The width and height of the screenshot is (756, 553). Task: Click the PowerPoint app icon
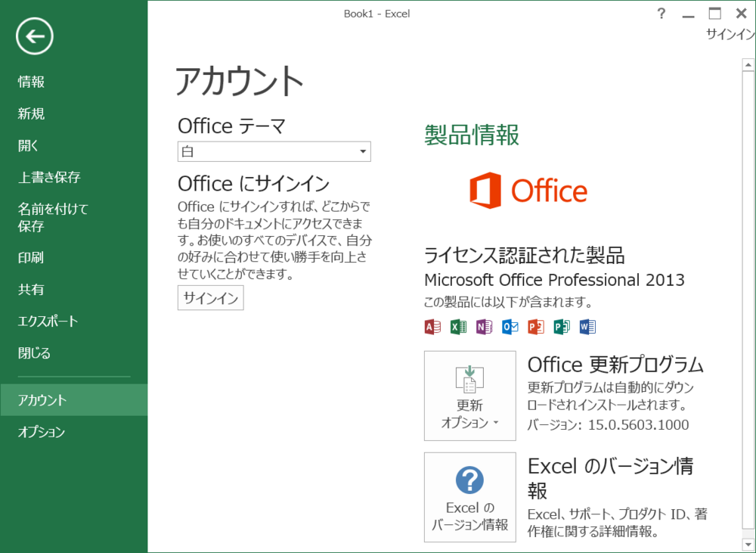pos(536,327)
